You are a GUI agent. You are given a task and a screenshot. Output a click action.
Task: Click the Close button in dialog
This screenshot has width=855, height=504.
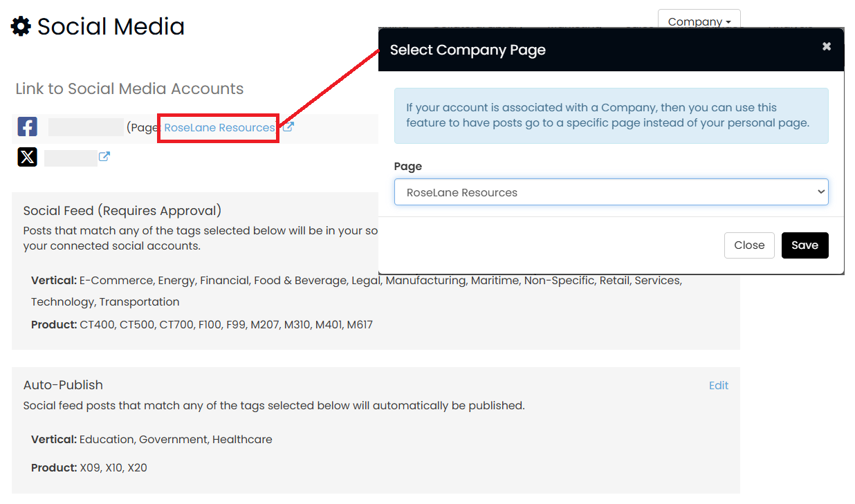click(749, 245)
